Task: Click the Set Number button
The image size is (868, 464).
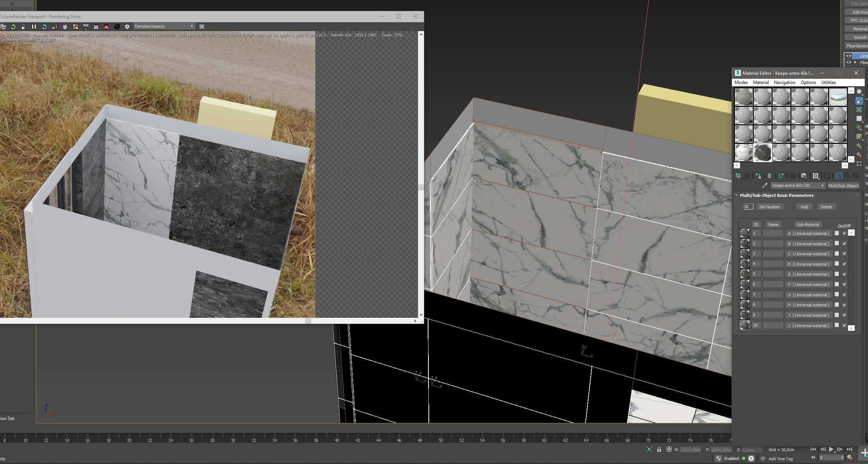Action: [x=769, y=207]
